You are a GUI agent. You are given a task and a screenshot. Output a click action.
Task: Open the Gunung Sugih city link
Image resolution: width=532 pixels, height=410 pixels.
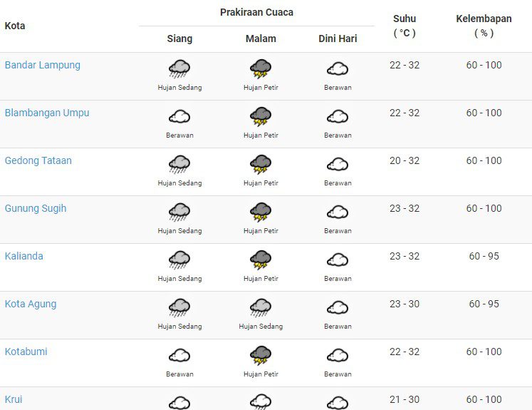pos(36,208)
